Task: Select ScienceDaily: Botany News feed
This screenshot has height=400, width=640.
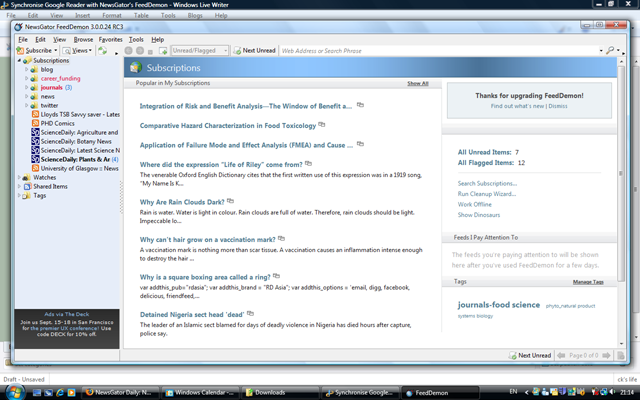Action: click(76, 141)
